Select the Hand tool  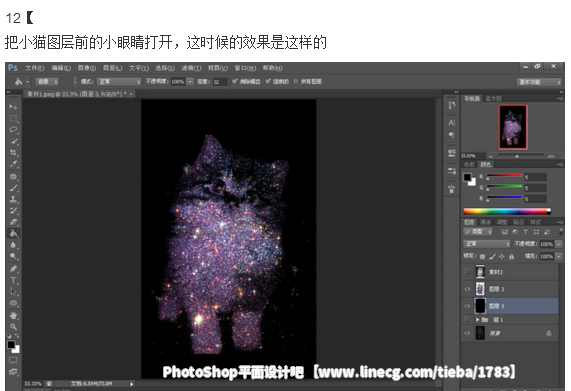click(13, 315)
